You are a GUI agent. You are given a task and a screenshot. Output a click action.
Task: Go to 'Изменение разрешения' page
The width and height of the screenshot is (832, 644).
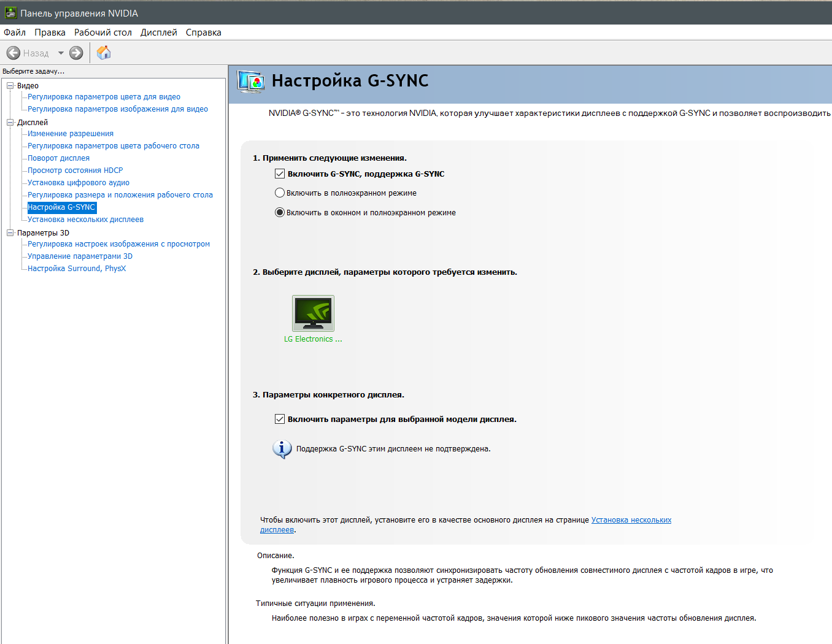tap(71, 134)
